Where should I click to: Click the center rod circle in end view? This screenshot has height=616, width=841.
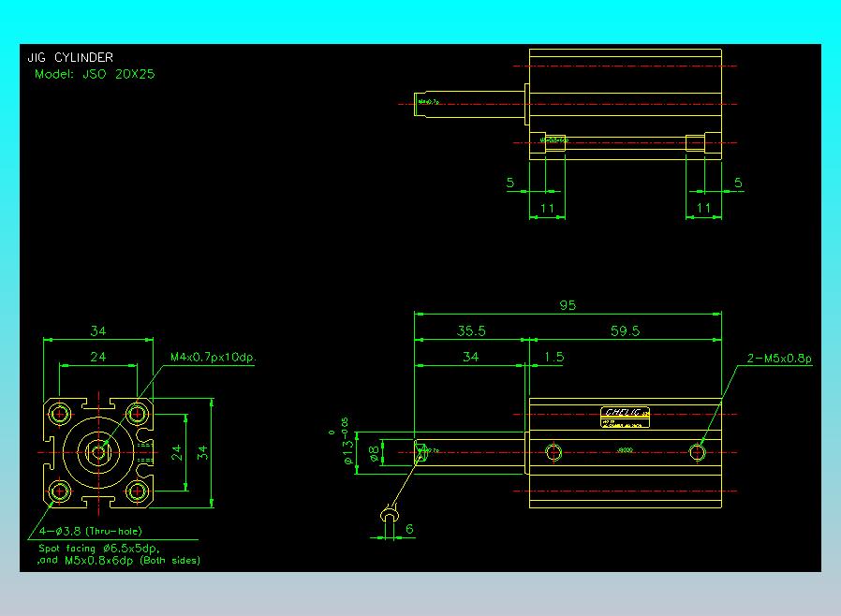click(x=98, y=452)
